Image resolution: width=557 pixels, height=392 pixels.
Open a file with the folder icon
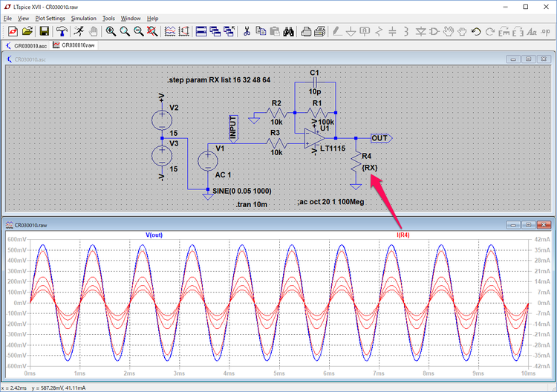click(27, 31)
